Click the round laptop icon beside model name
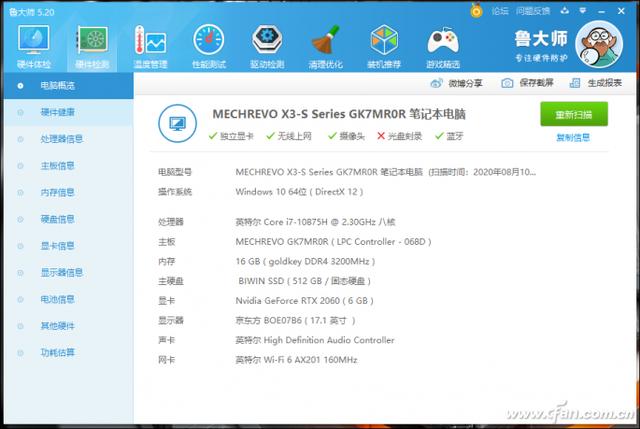 pyautogui.click(x=178, y=123)
